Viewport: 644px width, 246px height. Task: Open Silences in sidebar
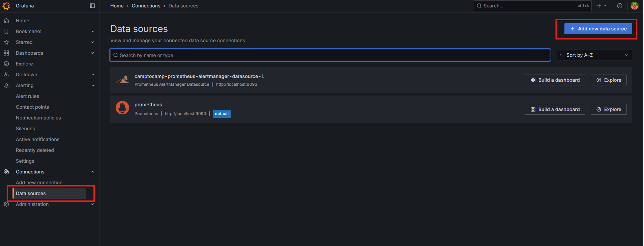[25, 129]
